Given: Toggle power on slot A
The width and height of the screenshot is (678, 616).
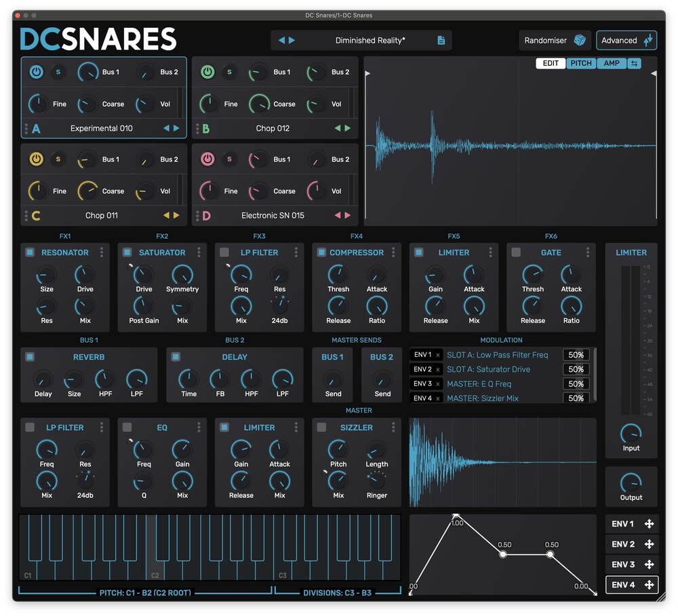Looking at the screenshot, I should 36,72.
